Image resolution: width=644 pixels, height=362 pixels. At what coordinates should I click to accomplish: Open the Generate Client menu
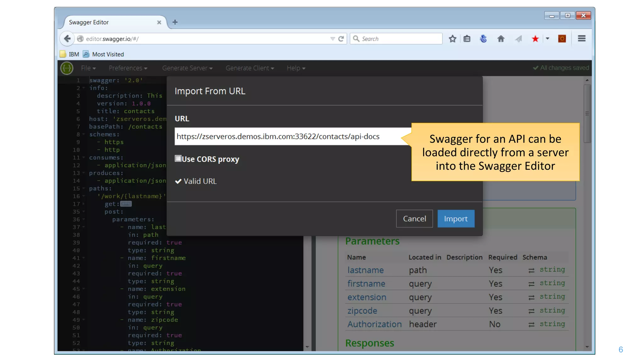(250, 68)
